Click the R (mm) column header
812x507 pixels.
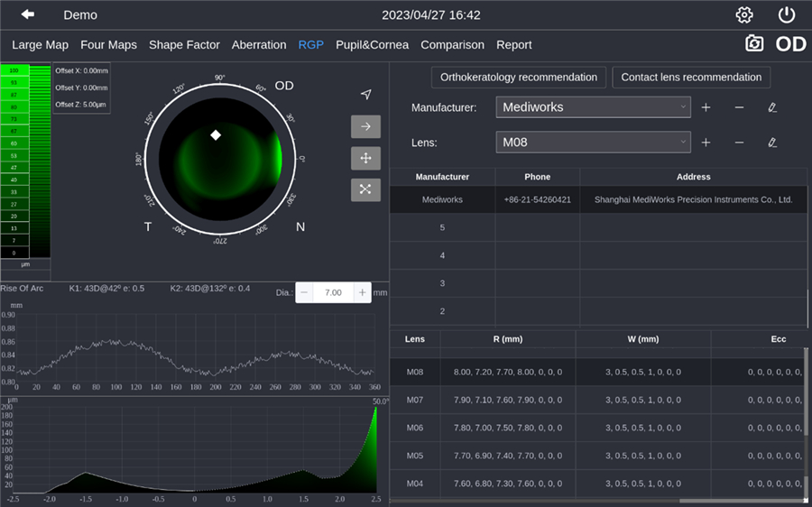point(507,339)
